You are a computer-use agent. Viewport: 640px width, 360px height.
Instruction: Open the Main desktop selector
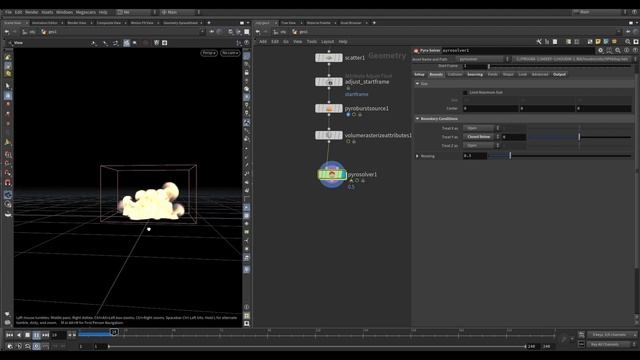(179, 12)
